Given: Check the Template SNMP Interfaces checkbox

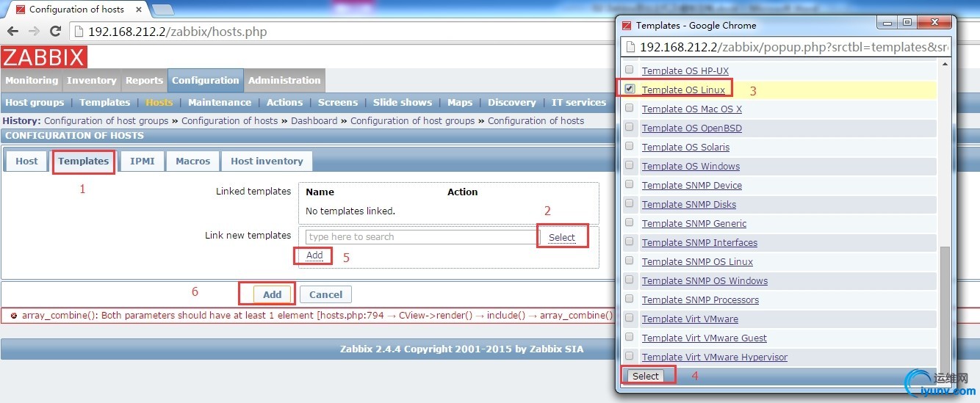Looking at the screenshot, I should tap(629, 242).
